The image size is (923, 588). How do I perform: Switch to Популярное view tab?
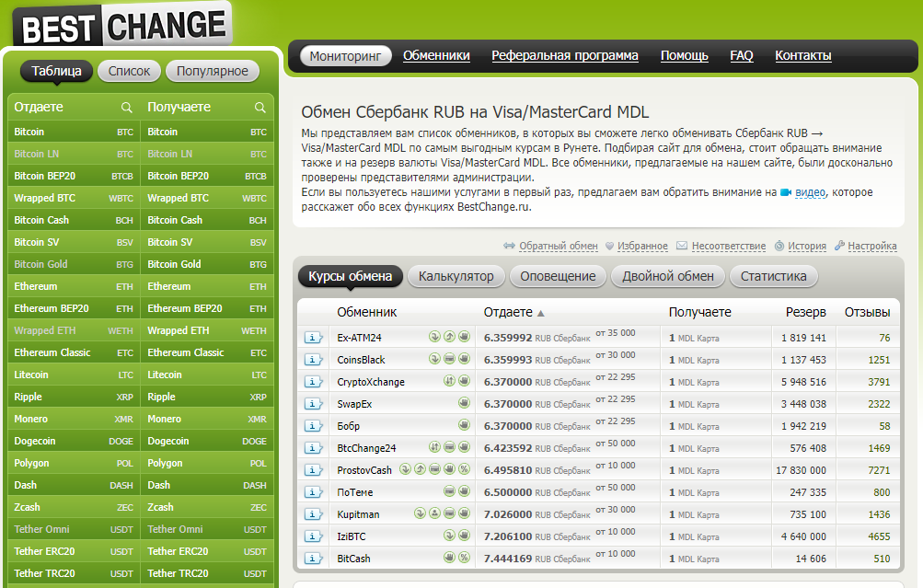coord(213,71)
